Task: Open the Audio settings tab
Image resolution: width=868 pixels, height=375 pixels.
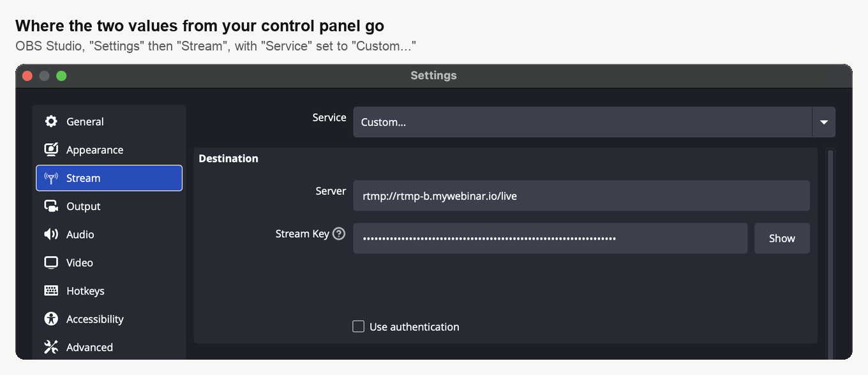Action: coord(109,234)
